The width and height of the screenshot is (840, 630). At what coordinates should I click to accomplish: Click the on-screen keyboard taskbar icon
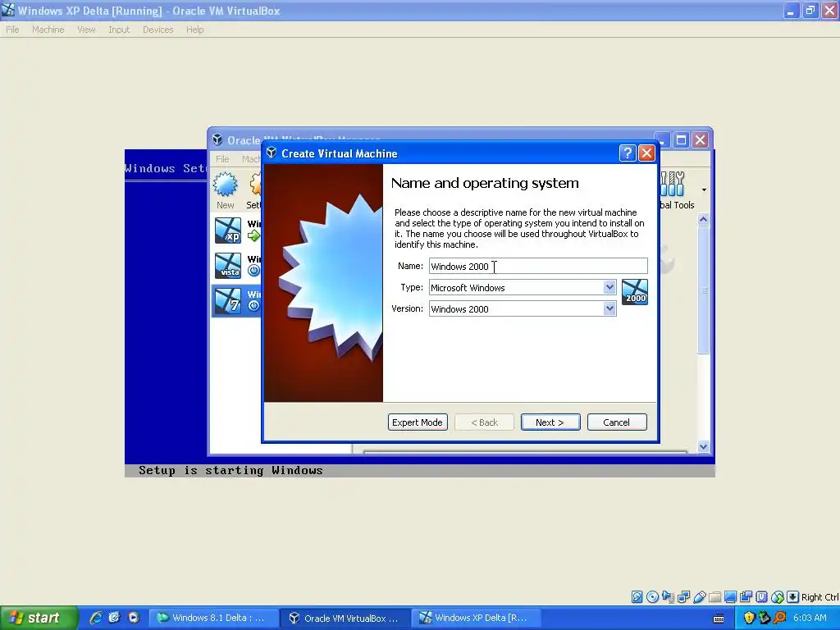click(x=719, y=619)
